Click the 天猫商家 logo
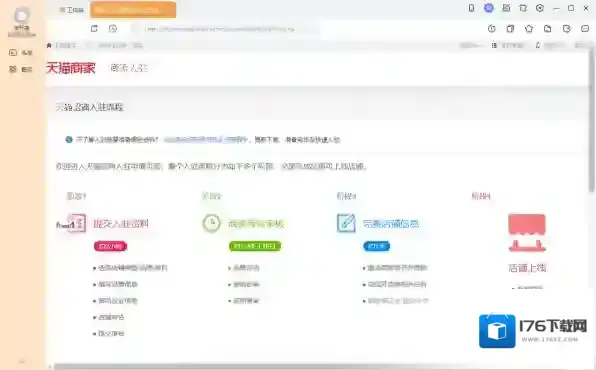596x370 pixels. pos(71,68)
